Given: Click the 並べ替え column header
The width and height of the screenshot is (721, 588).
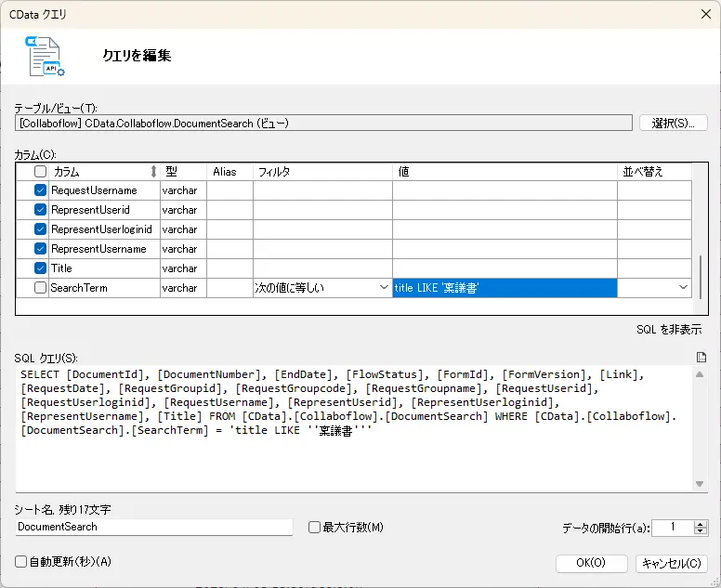Looking at the screenshot, I should pos(654,172).
